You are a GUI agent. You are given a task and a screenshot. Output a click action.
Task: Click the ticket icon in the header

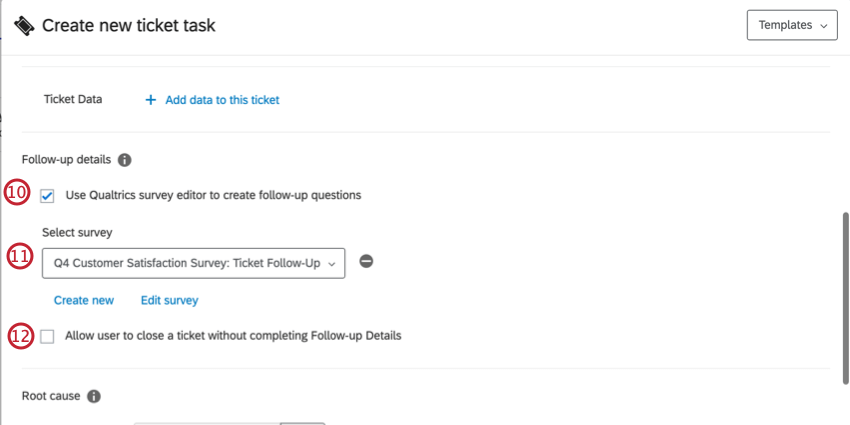[25, 25]
